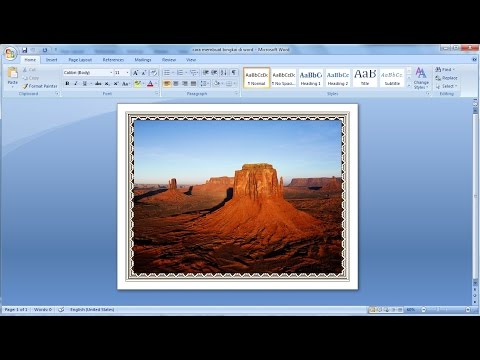The image size is (480, 360).
Task: Toggle superscript formatting
Action: (116, 84)
